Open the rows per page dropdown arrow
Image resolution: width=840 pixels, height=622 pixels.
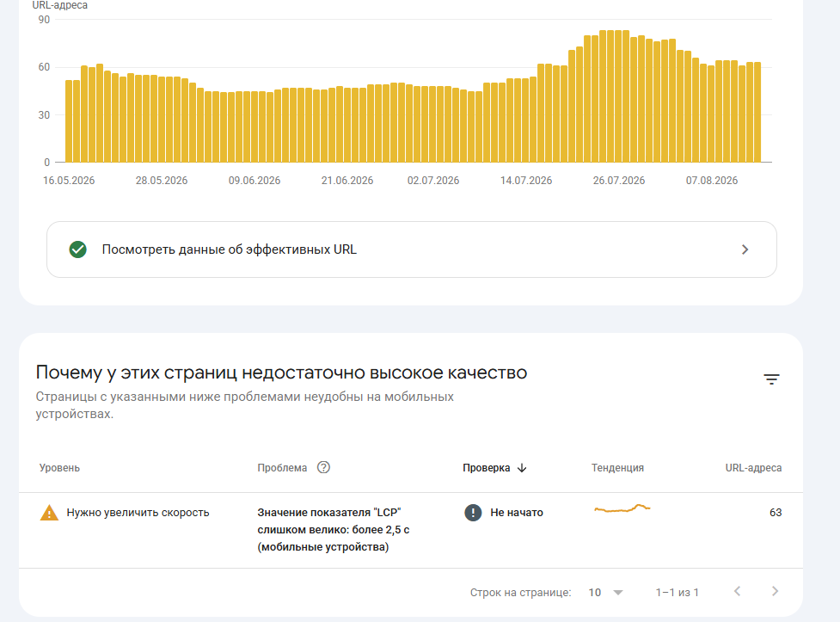tap(618, 593)
